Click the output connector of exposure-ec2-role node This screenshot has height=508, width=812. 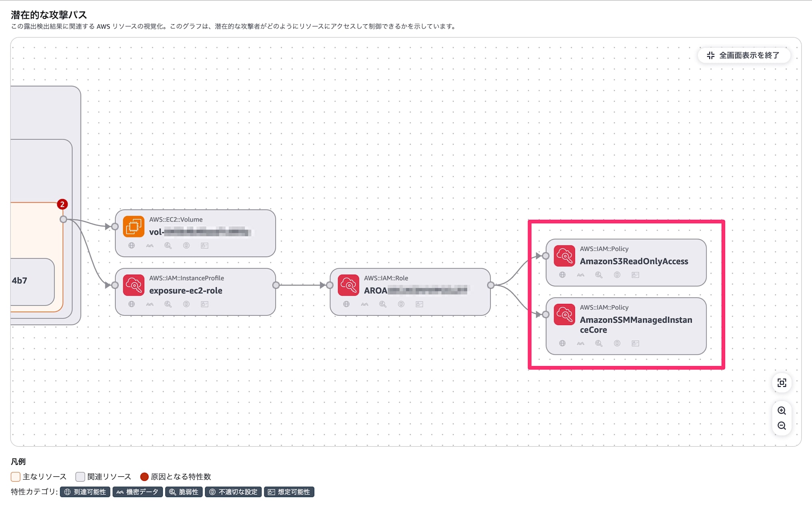click(276, 285)
